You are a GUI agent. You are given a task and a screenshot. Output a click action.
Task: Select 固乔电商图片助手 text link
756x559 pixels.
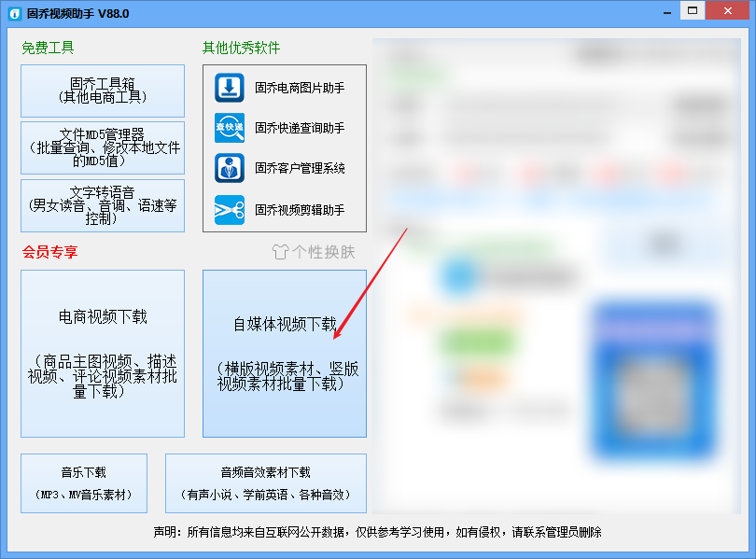point(300,88)
